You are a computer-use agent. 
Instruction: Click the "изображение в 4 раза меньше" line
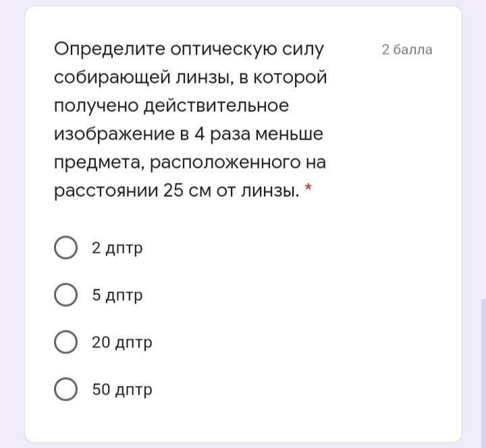click(188, 134)
